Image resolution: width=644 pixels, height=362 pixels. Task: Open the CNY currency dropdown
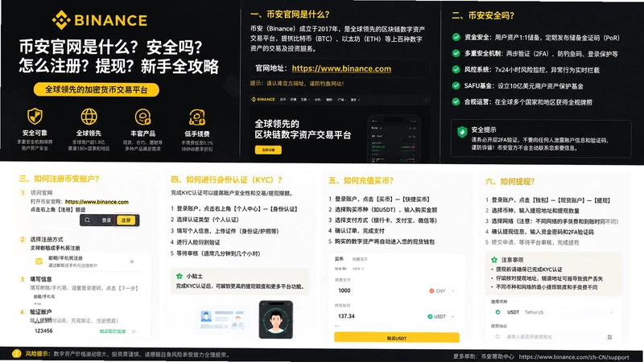tap(442, 290)
